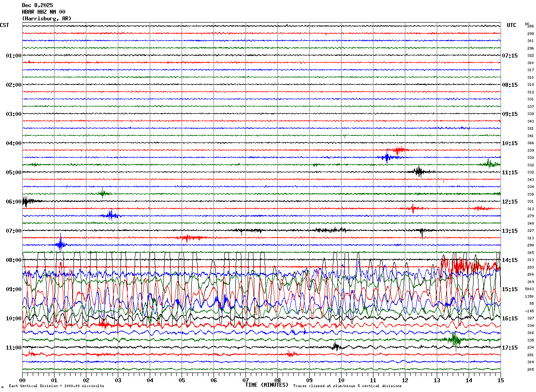Click the vertical division microvolts scale note

pyautogui.click(x=56, y=386)
